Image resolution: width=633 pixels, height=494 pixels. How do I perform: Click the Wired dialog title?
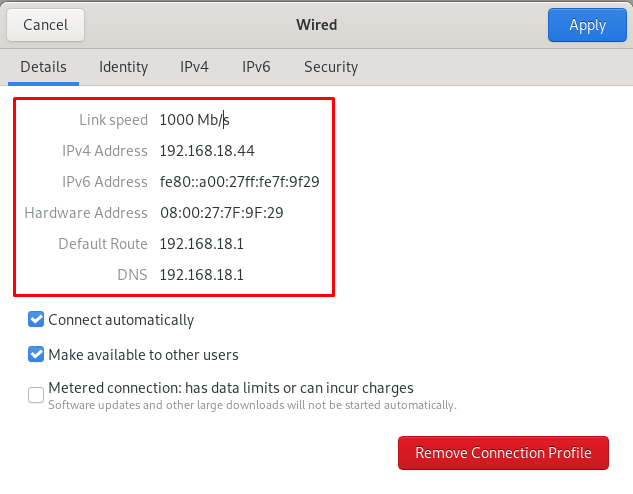(316, 25)
